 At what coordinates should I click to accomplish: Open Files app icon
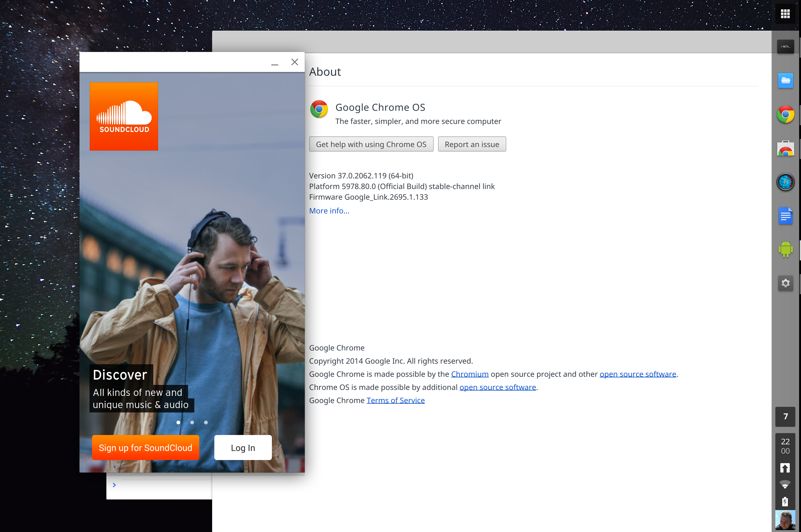coord(786,80)
